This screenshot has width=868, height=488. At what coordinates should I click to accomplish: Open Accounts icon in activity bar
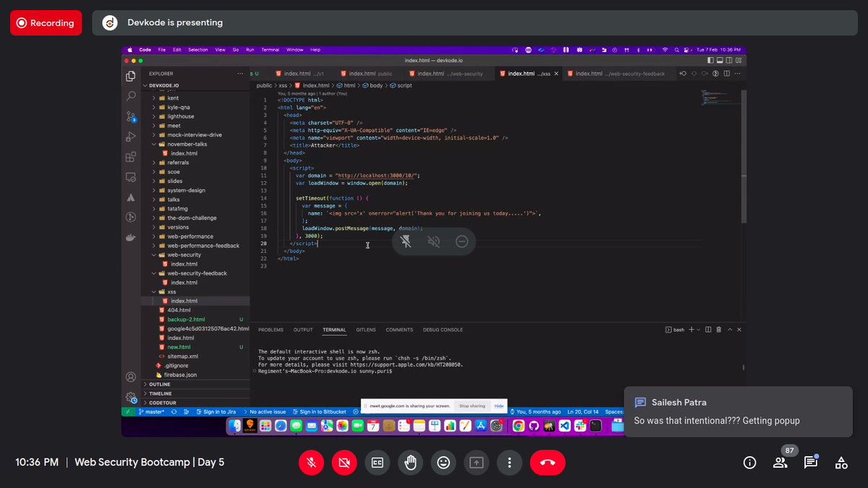click(x=131, y=377)
